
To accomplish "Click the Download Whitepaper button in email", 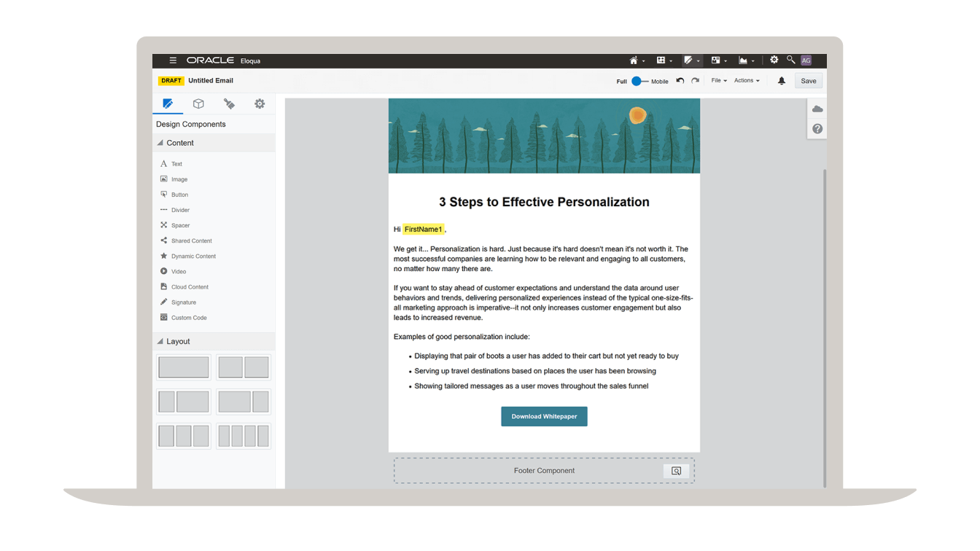I will [544, 415].
